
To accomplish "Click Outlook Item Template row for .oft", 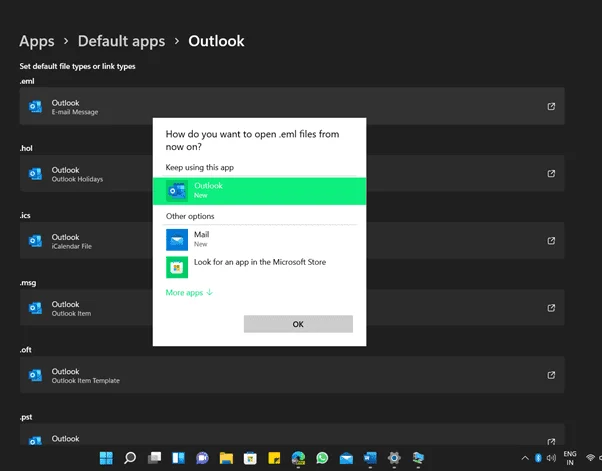I will coord(292,375).
